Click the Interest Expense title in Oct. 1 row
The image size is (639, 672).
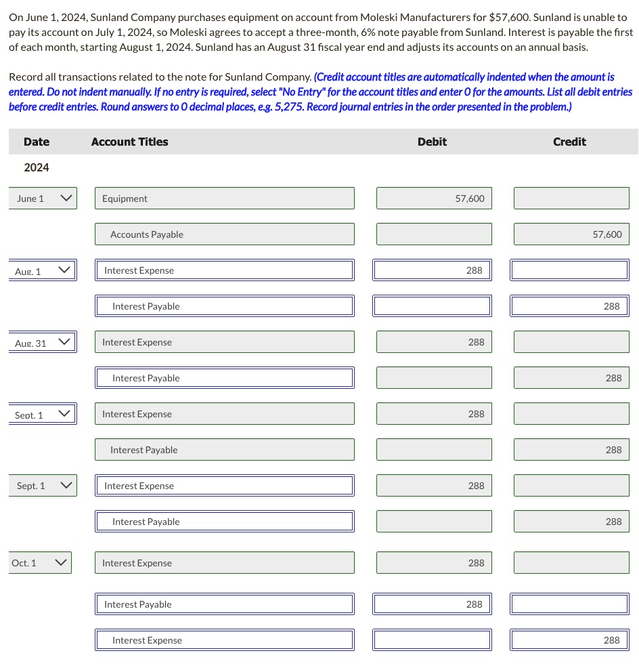(225, 563)
